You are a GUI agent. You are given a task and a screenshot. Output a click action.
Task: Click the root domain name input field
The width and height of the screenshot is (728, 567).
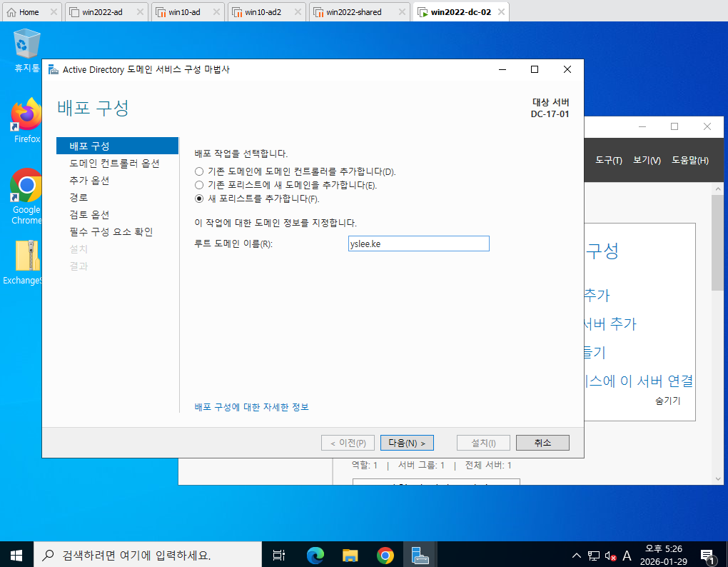pyautogui.click(x=418, y=244)
